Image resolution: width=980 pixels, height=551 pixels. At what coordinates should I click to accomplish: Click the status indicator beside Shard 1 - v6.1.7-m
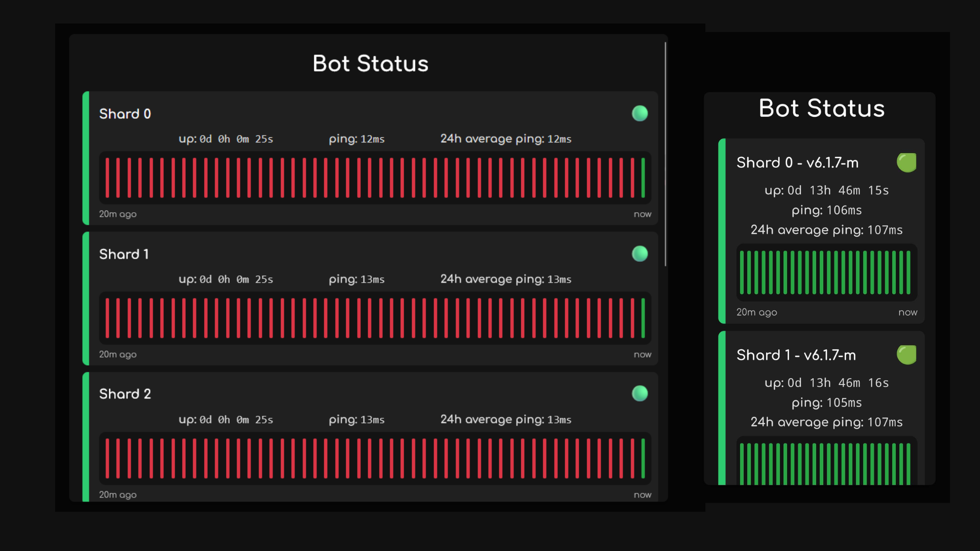click(x=906, y=355)
